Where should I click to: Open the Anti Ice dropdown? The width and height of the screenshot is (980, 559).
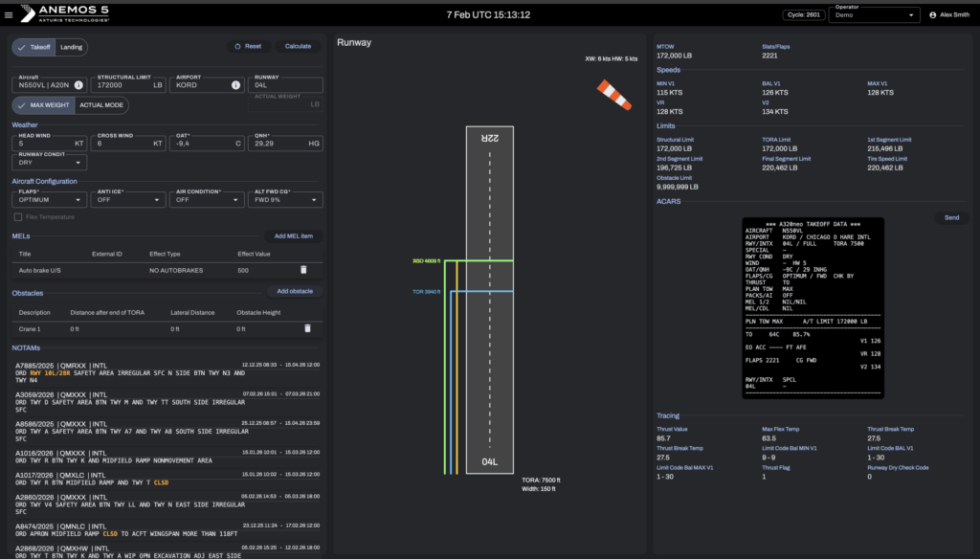(129, 200)
